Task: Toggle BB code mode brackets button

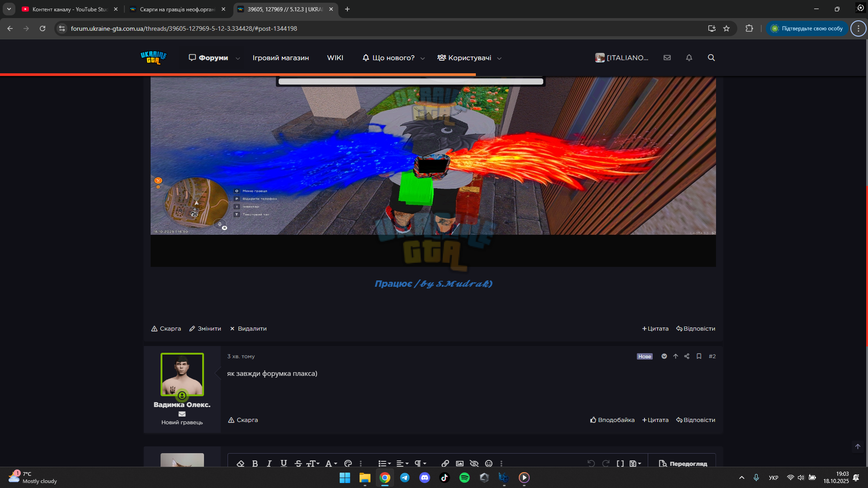Action: (620, 464)
